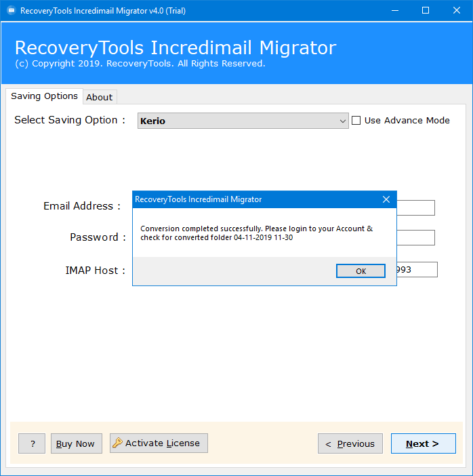Image resolution: width=473 pixels, height=476 pixels.
Task: Close the main Incredimail Migrator window
Action: [x=456, y=11]
